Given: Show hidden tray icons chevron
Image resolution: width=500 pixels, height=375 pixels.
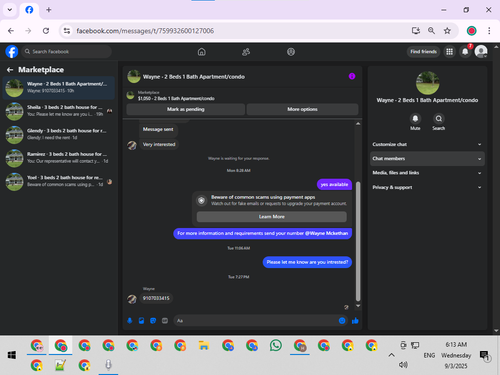Looking at the screenshot, I should click(x=392, y=355).
